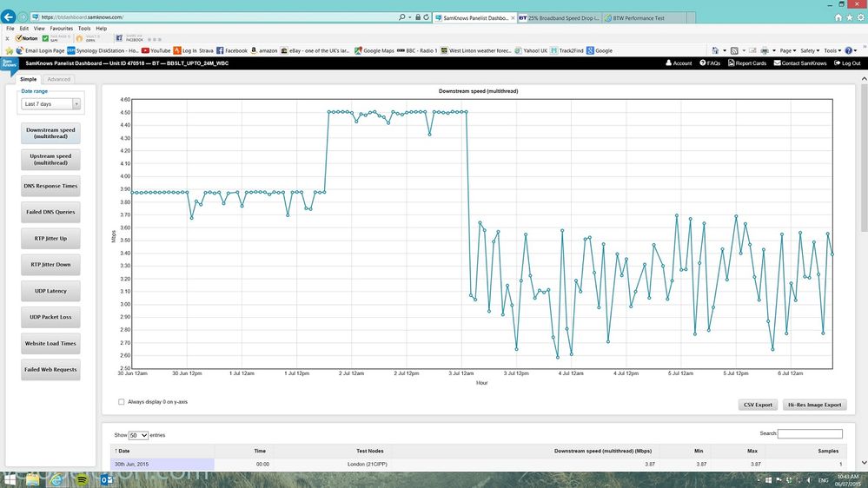Click the Report Cards header icon
This screenshot has width=868, height=488.
click(732, 63)
